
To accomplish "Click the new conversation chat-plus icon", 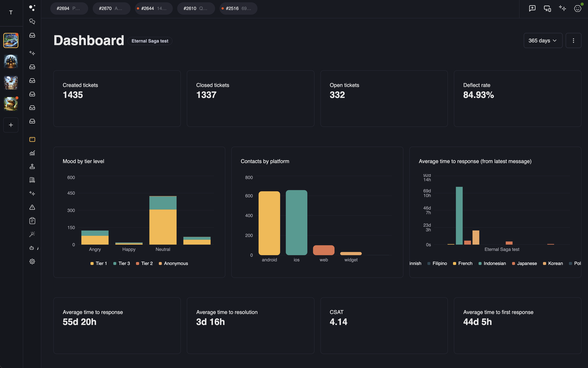I will (x=532, y=8).
